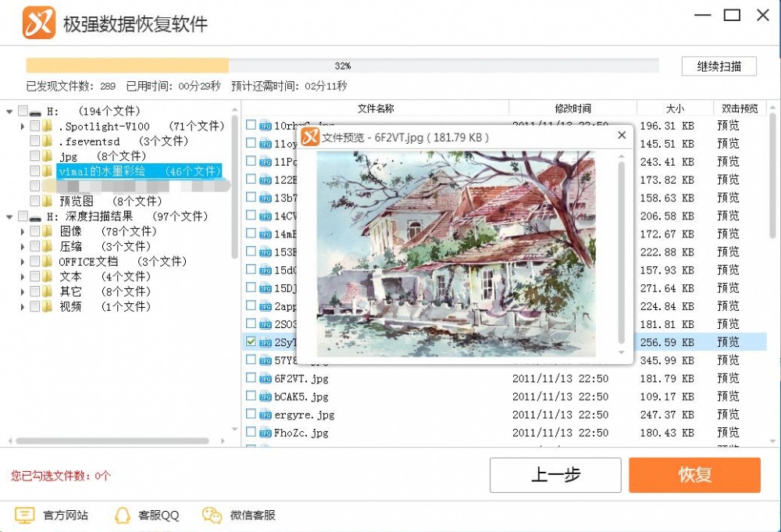Open the 客服QQ support icon
Image resolution: width=781 pixels, height=532 pixels.
tap(123, 515)
